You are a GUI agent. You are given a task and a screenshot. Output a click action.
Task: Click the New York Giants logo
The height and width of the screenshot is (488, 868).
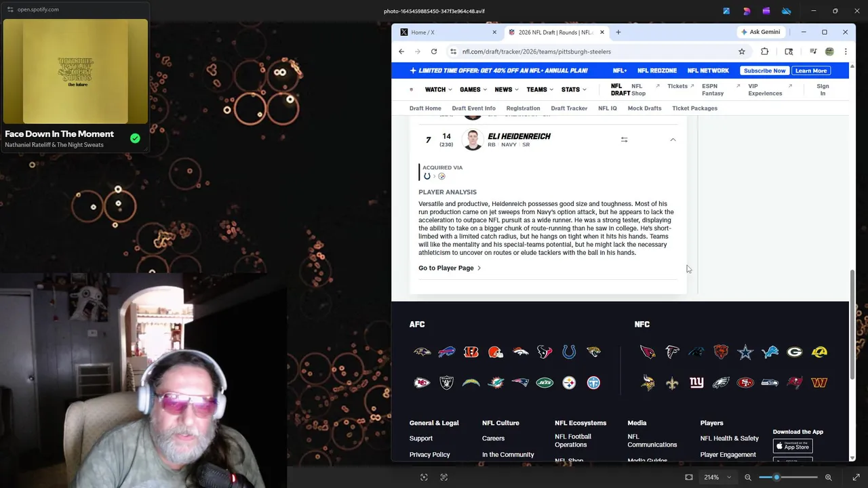696,383
